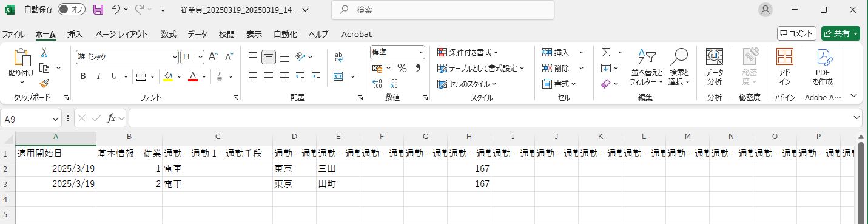Increase decimal places
Screen dimensions: 868x224
pos(377,84)
